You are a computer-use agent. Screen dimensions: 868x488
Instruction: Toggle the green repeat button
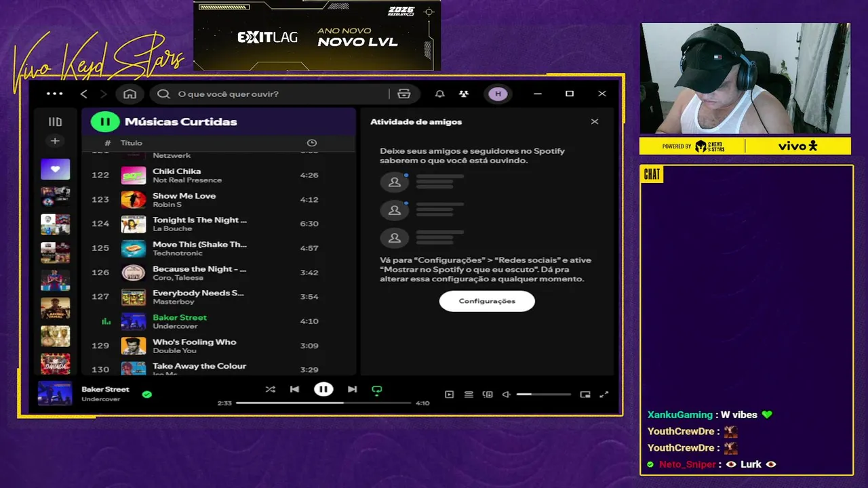coord(377,390)
